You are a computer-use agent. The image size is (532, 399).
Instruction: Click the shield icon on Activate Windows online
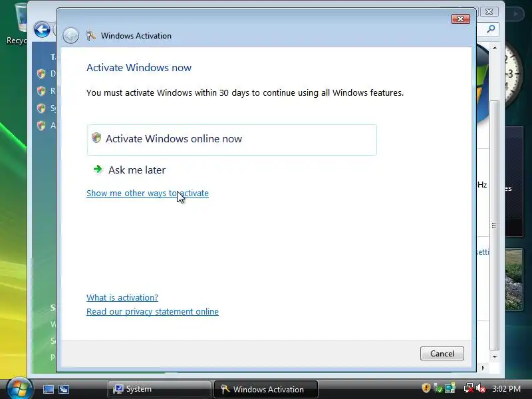pyautogui.click(x=96, y=138)
